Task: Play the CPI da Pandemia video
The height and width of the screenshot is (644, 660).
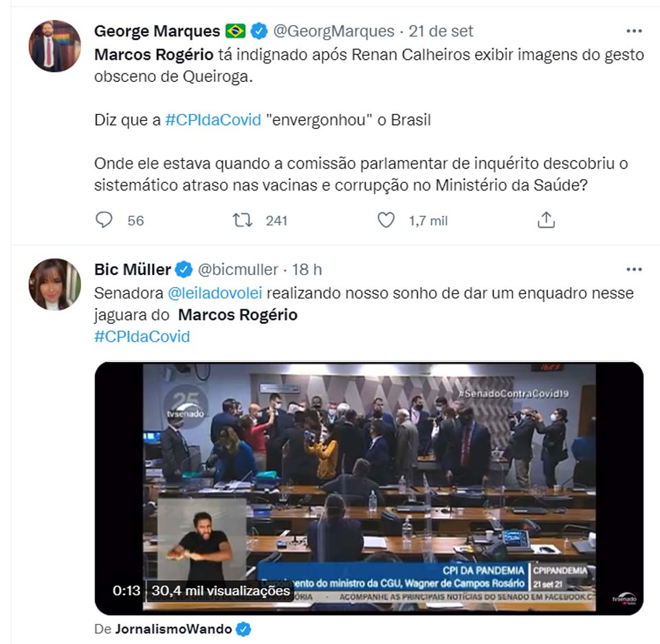Action: coord(369,487)
